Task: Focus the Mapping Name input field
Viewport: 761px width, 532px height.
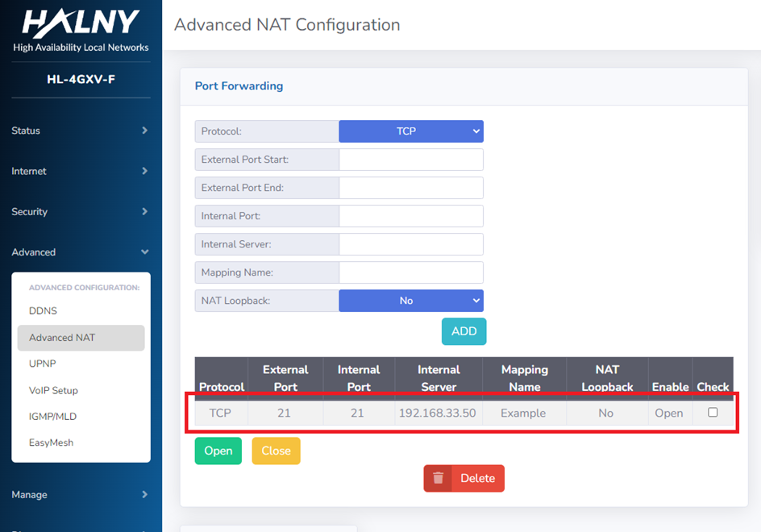Action: (x=411, y=272)
